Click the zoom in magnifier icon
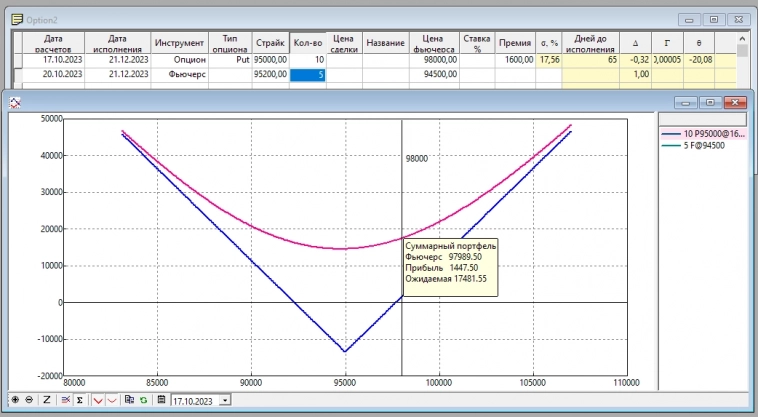This screenshot has height=417, width=758. click(x=15, y=399)
